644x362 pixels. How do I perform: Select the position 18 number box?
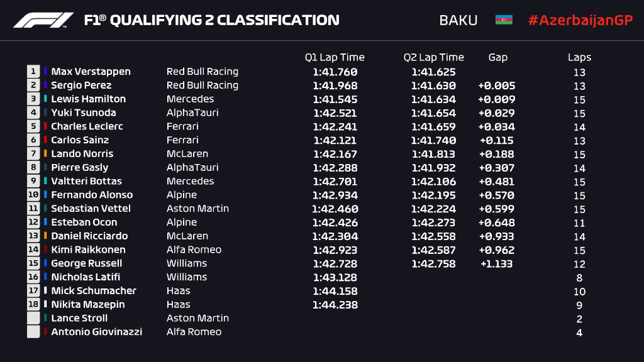(x=33, y=305)
